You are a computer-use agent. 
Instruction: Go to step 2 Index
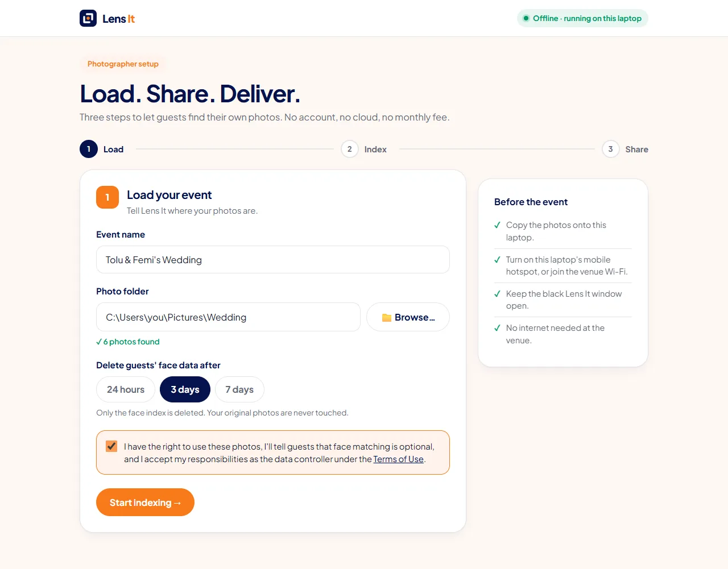click(x=364, y=149)
